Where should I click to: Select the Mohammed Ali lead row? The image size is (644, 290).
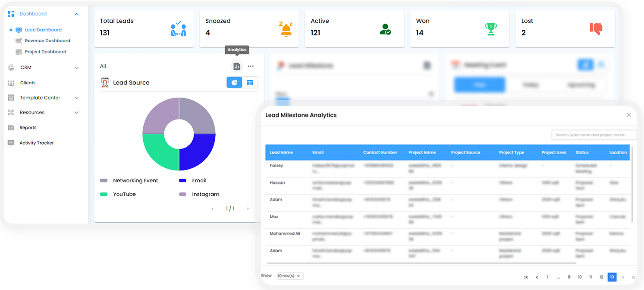coord(447,237)
